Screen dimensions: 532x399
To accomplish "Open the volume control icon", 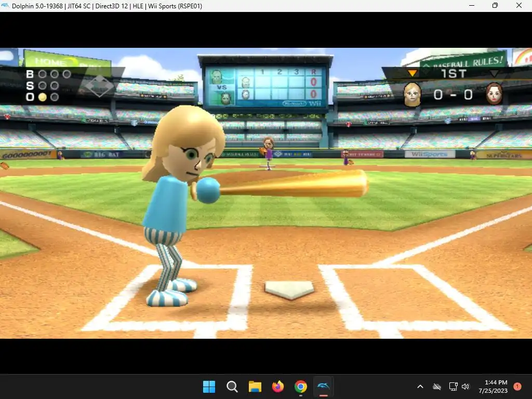I will (465, 387).
